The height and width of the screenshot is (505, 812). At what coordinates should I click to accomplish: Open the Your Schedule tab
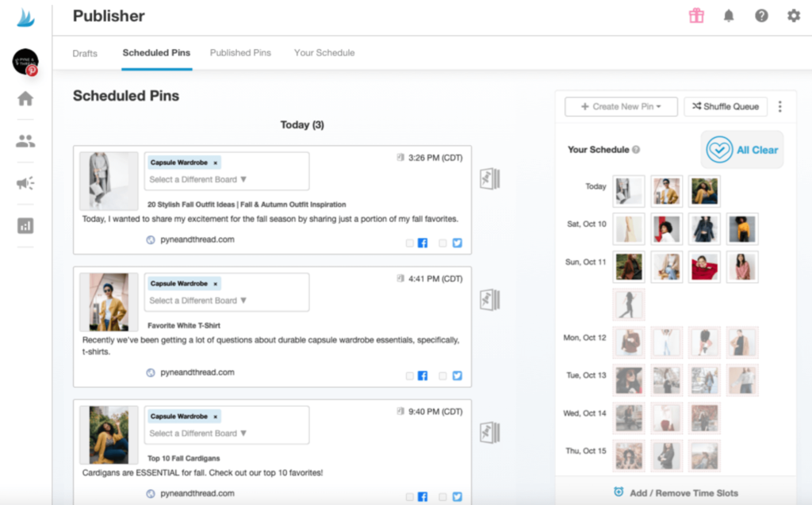coord(324,53)
